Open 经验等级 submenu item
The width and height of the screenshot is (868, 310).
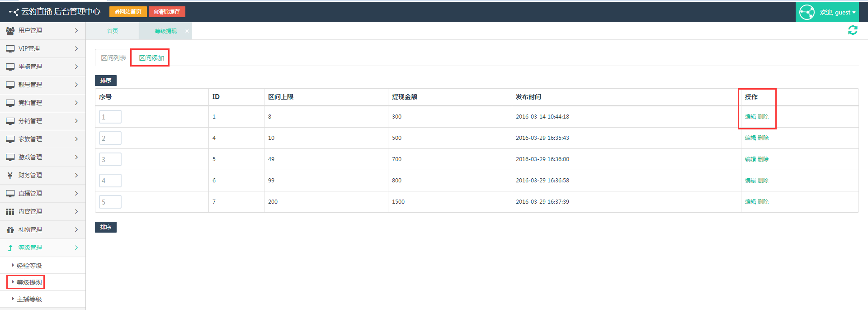[x=29, y=266]
